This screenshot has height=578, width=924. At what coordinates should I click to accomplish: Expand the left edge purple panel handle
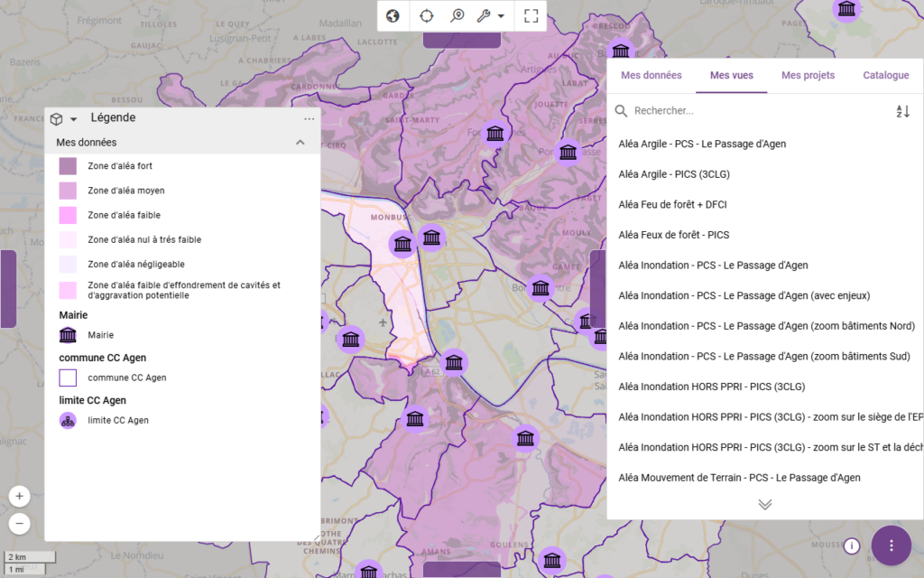[8, 288]
